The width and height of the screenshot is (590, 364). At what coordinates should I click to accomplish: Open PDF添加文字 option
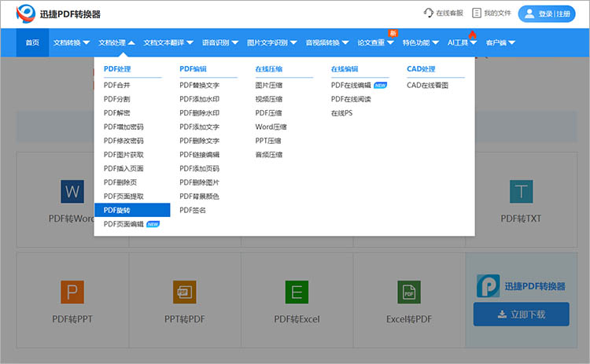coord(200,127)
